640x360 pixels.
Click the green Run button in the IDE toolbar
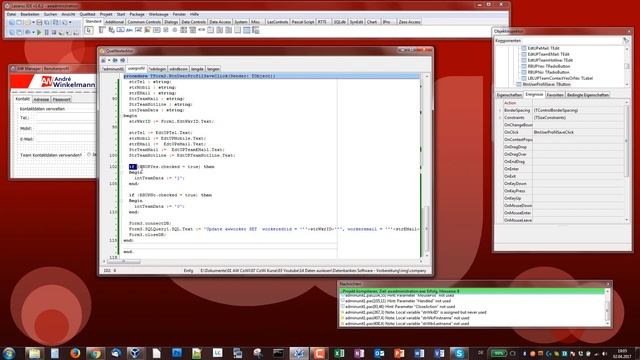click(x=39, y=32)
